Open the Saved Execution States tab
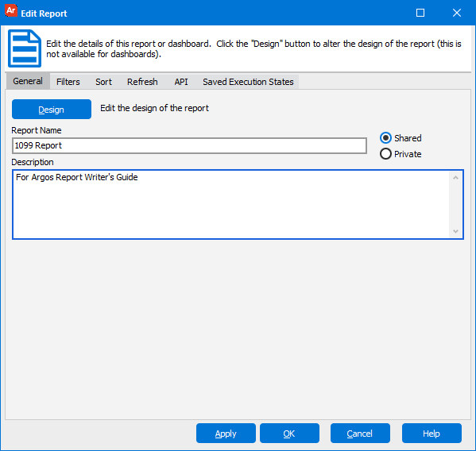The image size is (476, 451). [248, 82]
